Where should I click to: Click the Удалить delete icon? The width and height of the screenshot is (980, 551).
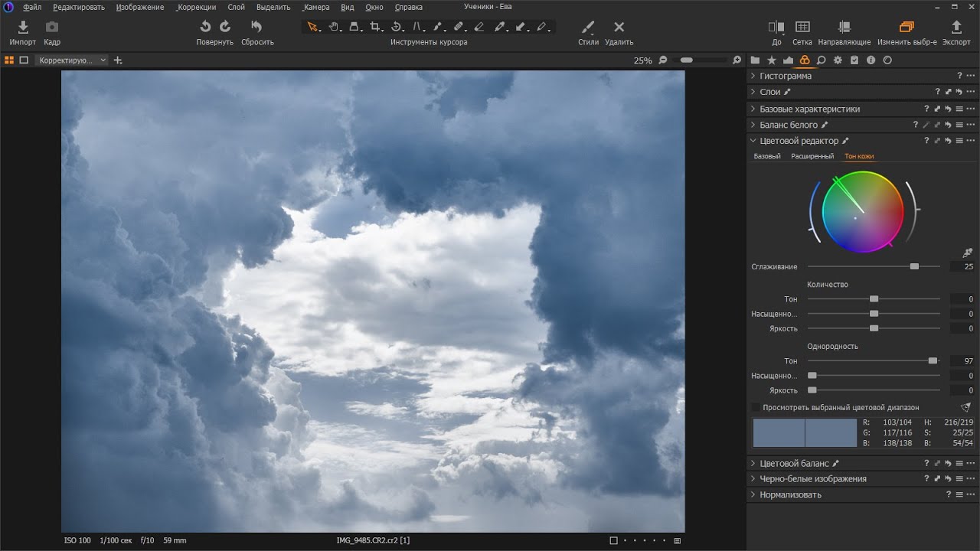pos(619,27)
